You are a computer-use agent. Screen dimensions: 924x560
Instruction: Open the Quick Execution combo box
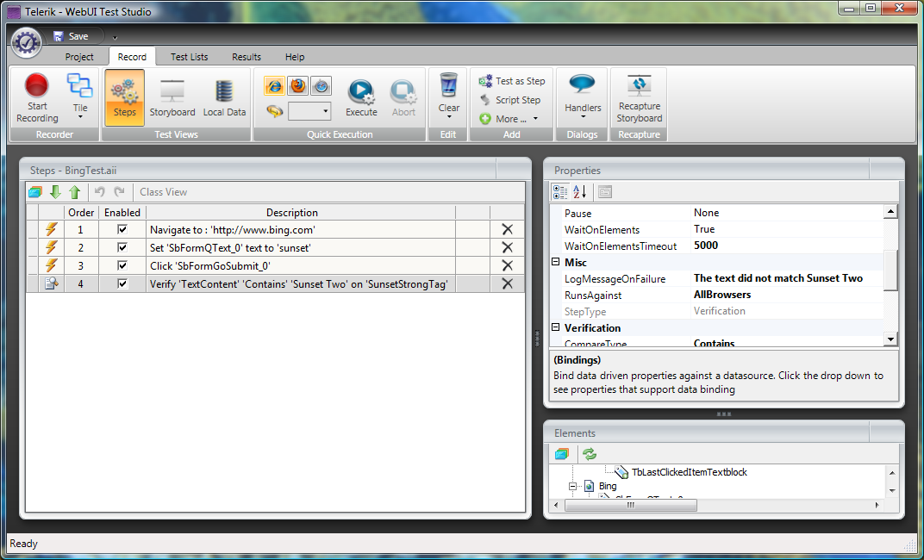pyautogui.click(x=309, y=110)
